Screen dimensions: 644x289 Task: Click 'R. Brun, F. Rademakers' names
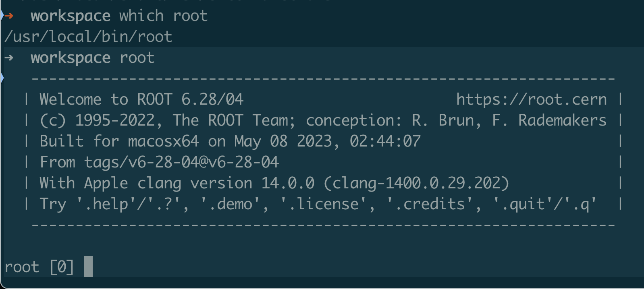(509, 120)
